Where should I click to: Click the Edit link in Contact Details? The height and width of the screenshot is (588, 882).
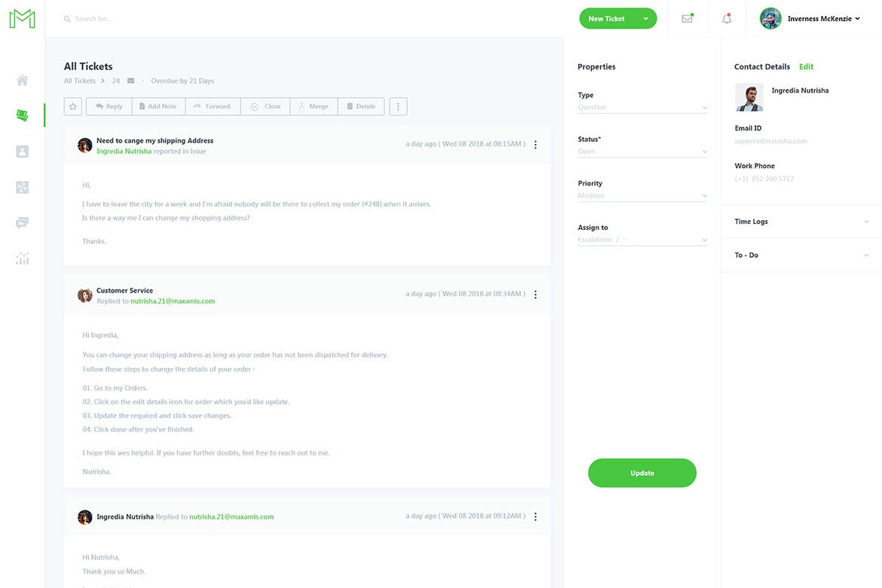(806, 66)
